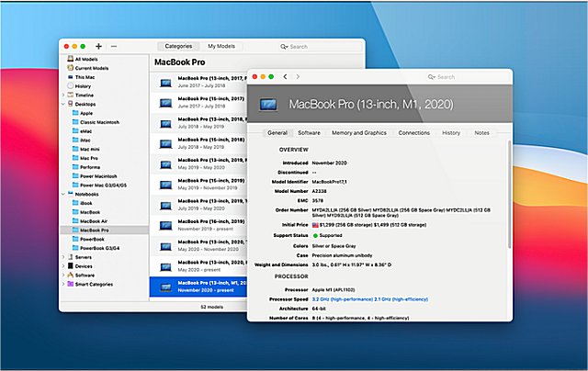Select the Apple folder under Desktops
The width and height of the screenshot is (588, 371).
point(83,113)
